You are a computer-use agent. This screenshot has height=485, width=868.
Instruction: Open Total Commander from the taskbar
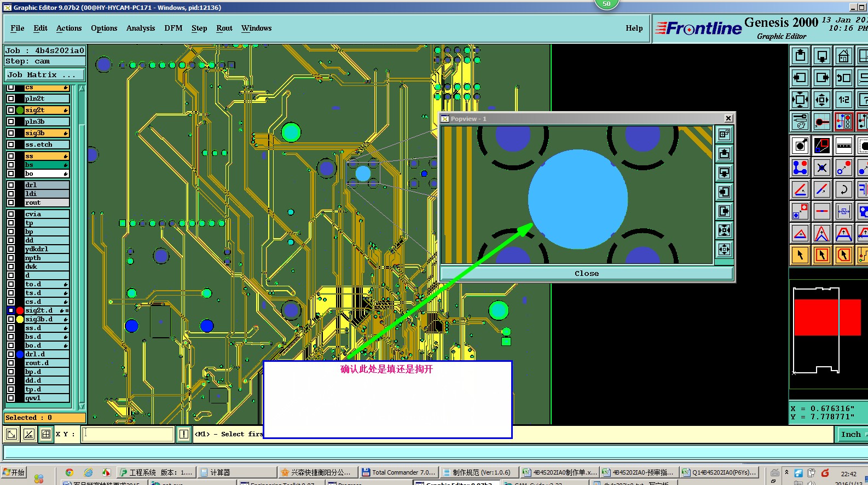pos(398,472)
